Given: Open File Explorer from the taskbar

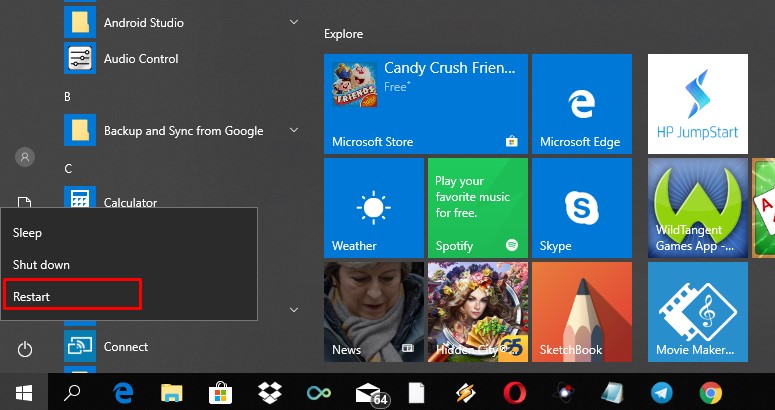Looking at the screenshot, I should (172, 393).
